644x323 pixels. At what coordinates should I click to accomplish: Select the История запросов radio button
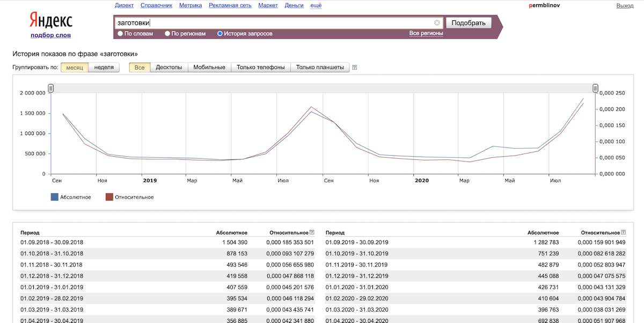click(220, 33)
